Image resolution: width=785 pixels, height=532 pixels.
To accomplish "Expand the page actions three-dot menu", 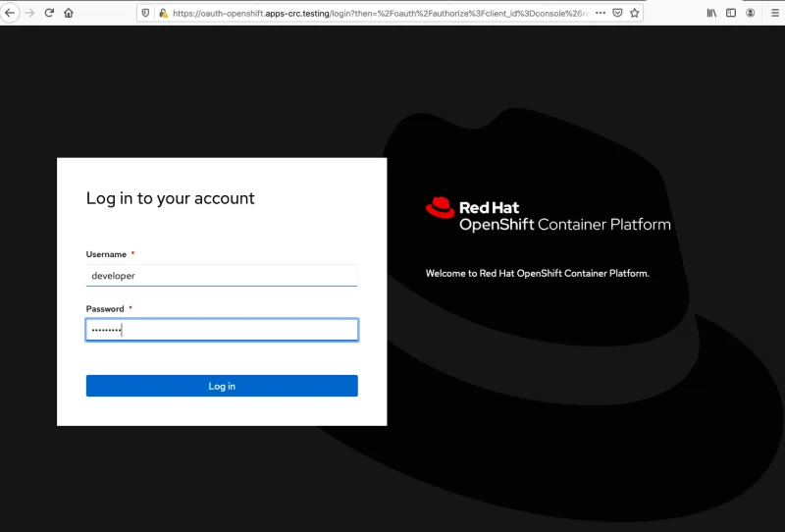I will click(x=601, y=13).
